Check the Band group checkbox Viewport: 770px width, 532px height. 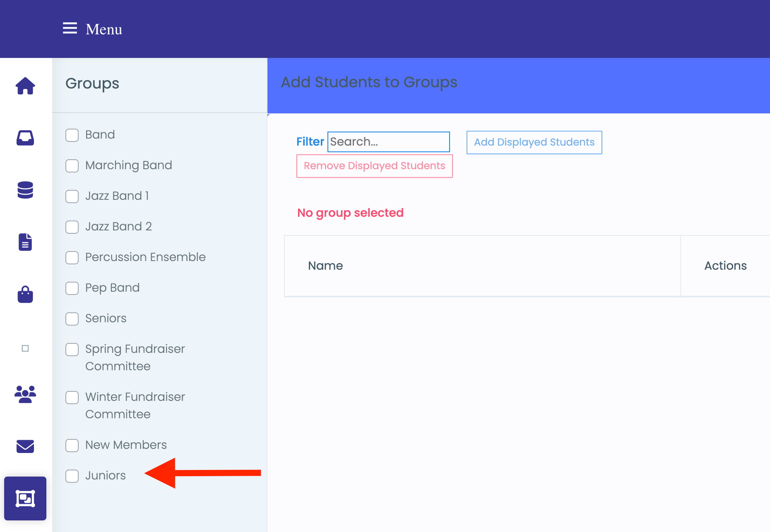click(72, 135)
